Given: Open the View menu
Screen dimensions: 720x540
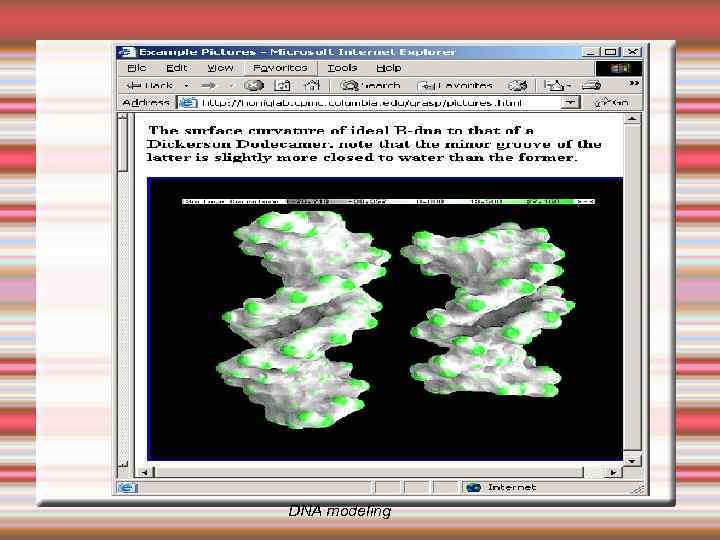Looking at the screenshot, I should [220, 68].
